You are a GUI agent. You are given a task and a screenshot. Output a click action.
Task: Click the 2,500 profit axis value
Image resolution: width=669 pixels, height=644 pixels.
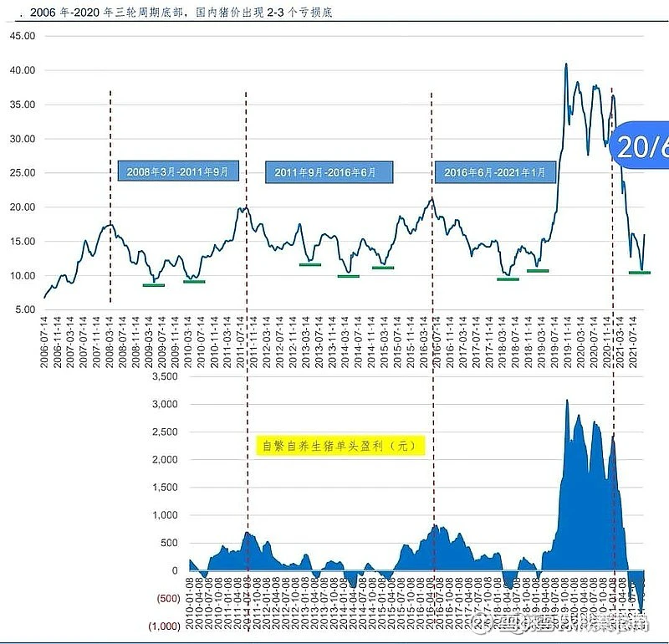coord(165,432)
